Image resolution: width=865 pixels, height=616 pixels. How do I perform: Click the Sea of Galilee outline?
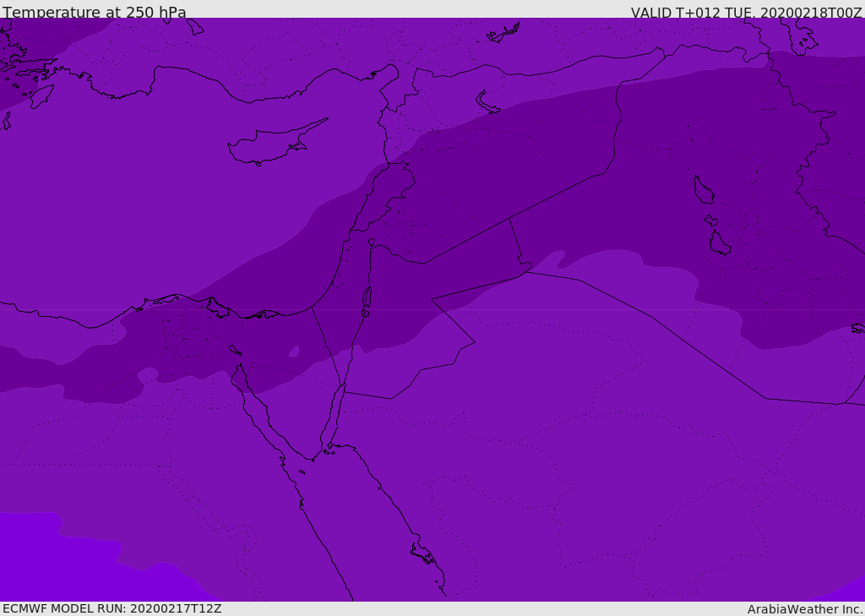coord(371,243)
